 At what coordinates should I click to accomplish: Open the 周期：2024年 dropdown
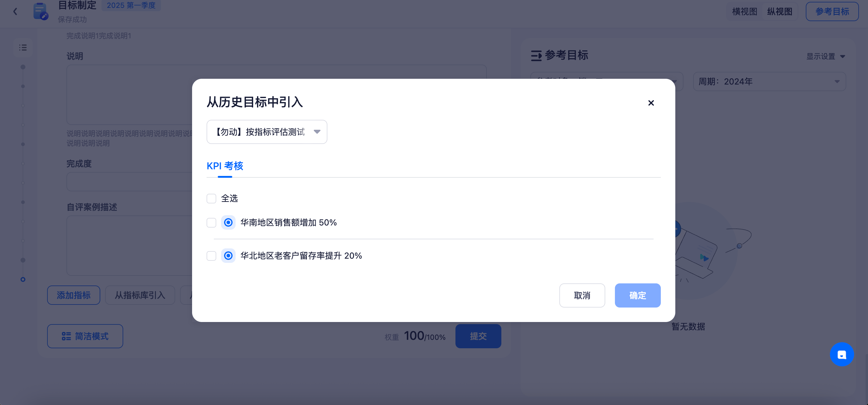click(x=769, y=81)
